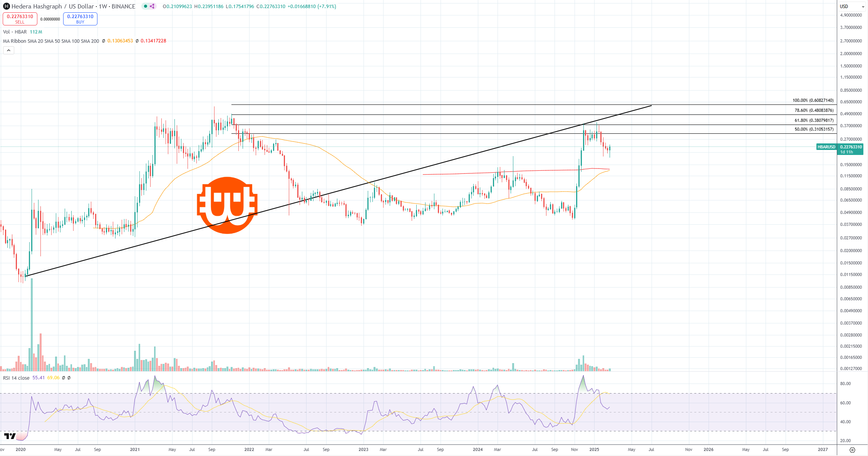Screen dimensions: 868x456
Task: Click the weekly change +0.01668810 (+7.91%) text
Action: 312,7
